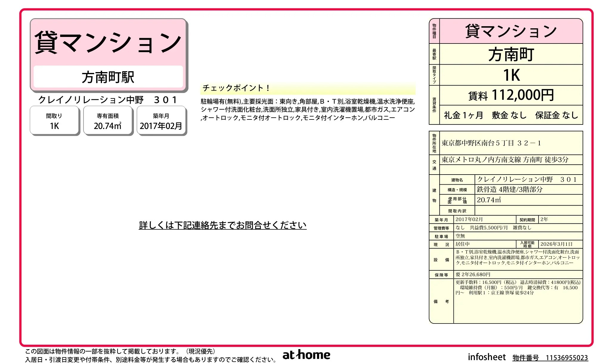Select the 駐車場 空無 status cell
The image size is (613, 364).
pyautogui.click(x=462, y=236)
